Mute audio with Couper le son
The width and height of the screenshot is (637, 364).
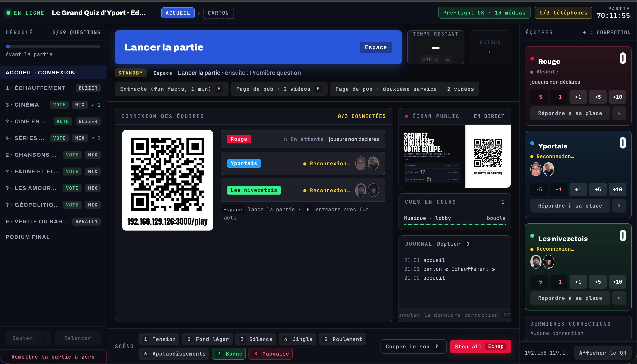[413, 346]
